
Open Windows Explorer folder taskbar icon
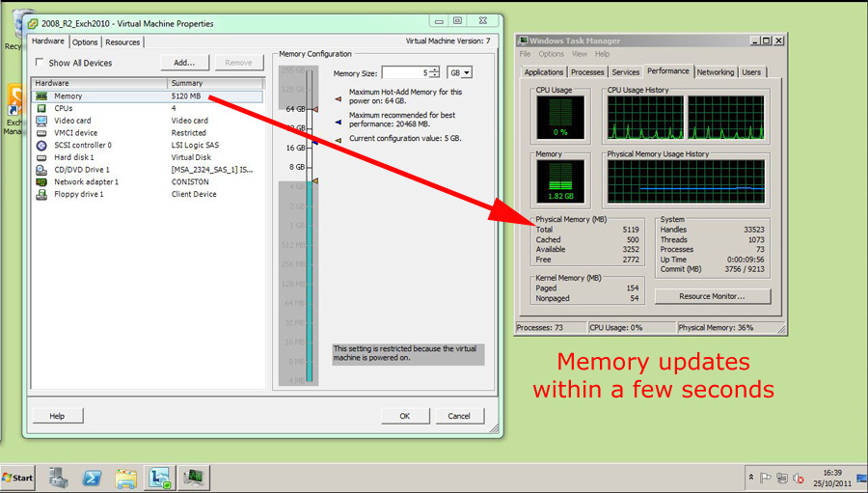tap(125, 478)
